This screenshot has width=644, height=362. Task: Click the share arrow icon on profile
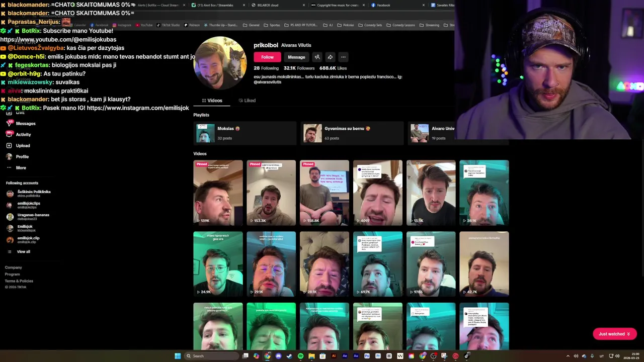330,57
